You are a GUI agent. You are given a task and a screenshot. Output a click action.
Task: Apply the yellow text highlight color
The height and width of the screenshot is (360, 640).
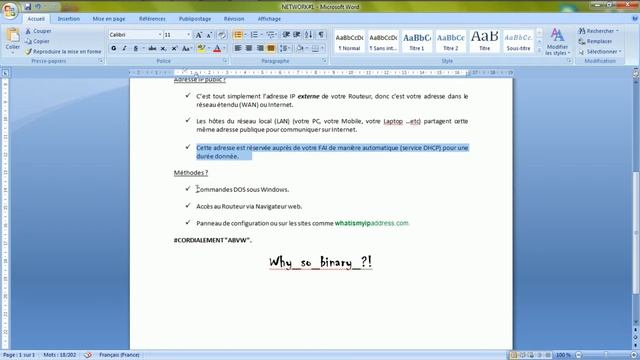click(x=201, y=48)
